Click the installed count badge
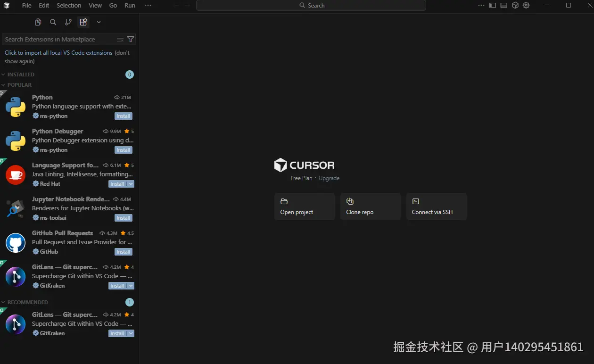 130,74
